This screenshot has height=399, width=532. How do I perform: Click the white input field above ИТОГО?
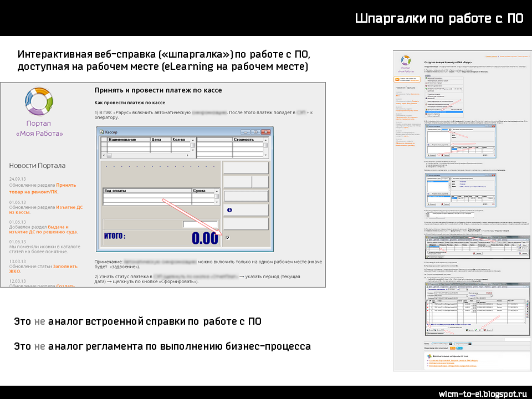(x=200, y=224)
